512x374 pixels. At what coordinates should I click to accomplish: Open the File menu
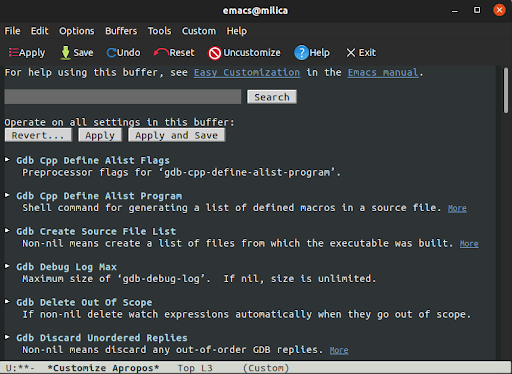tap(12, 31)
